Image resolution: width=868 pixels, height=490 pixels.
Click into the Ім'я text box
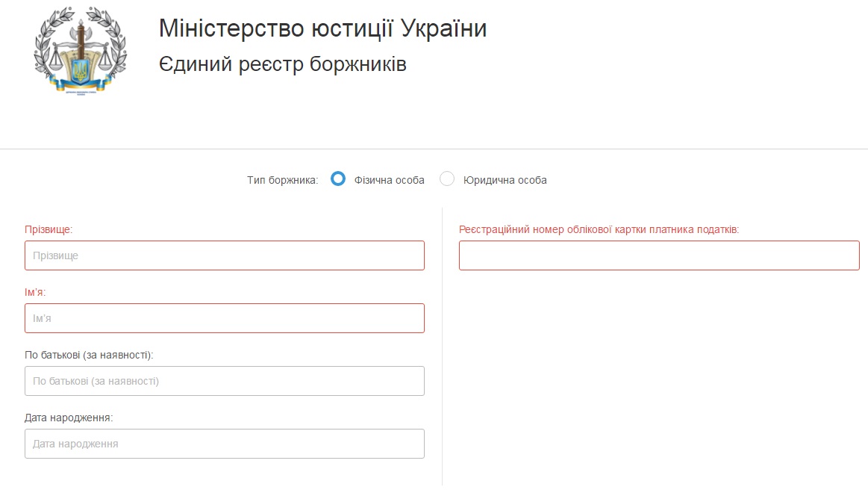[x=224, y=318]
